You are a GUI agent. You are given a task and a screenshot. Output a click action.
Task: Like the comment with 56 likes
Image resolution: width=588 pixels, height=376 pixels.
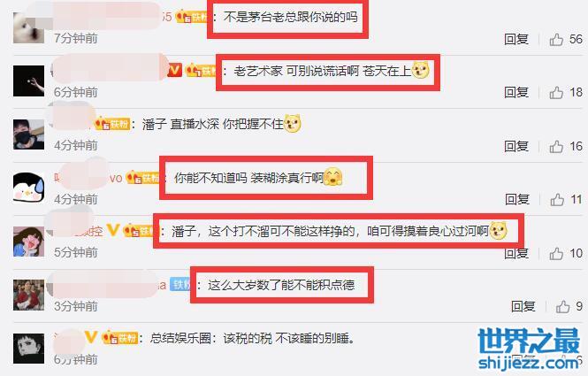(556, 39)
